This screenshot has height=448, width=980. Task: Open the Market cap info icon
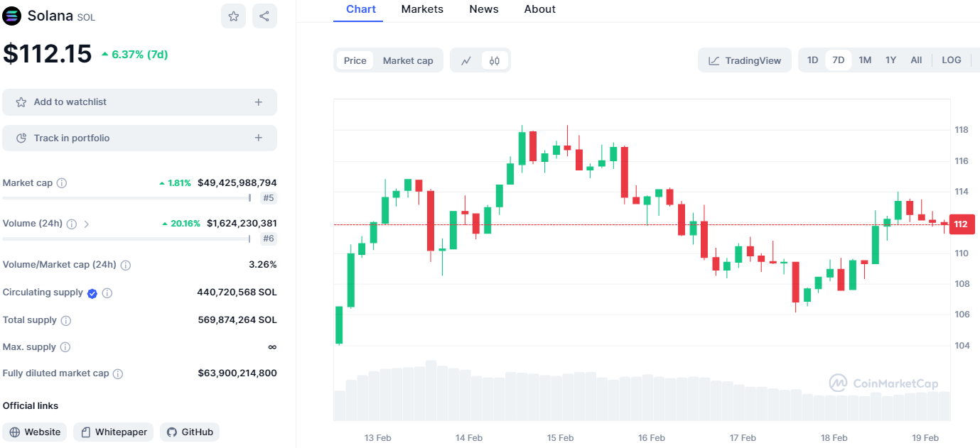click(62, 183)
